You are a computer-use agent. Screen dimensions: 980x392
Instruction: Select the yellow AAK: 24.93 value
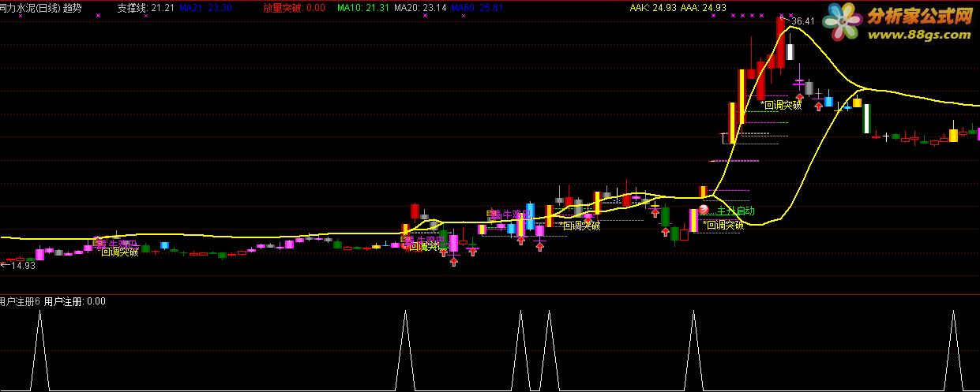pos(652,8)
